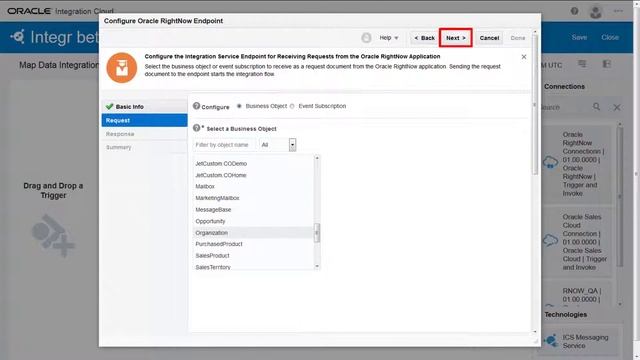Open the Request wizard step
Image resolution: width=640 pixels, height=360 pixels.
pyautogui.click(x=144, y=120)
